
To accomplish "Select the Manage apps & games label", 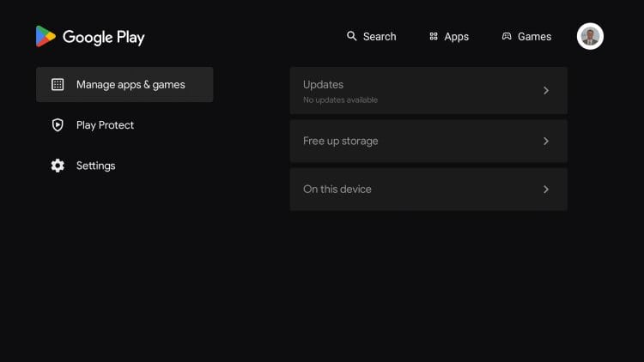I will pyautogui.click(x=131, y=84).
